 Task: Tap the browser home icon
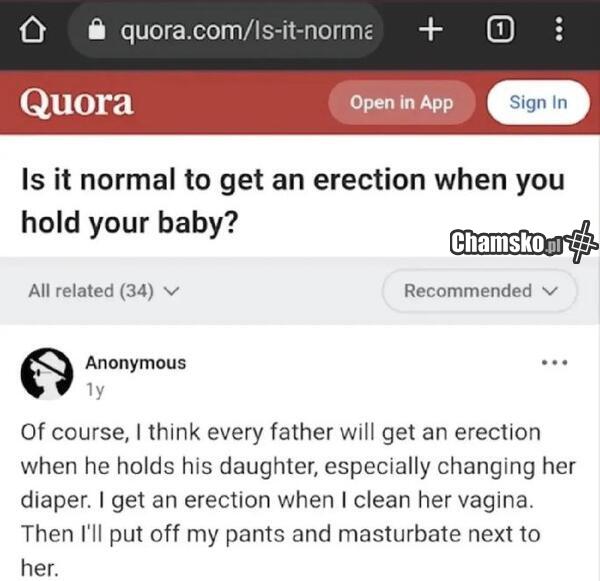[34, 31]
